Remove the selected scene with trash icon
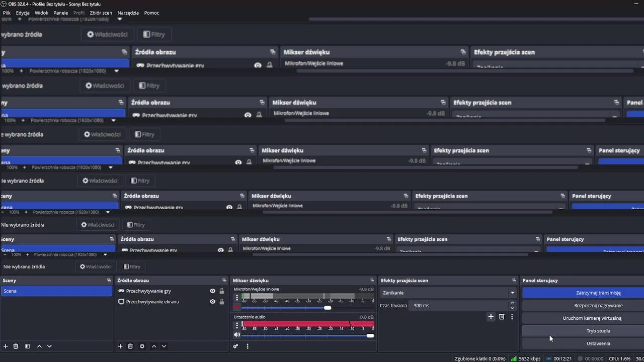 point(16,346)
